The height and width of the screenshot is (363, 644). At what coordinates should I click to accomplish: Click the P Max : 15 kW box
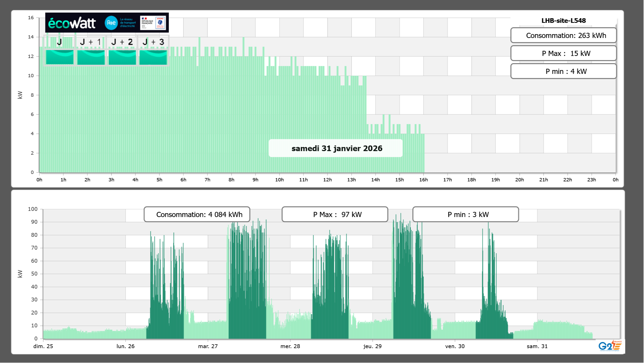pyautogui.click(x=563, y=53)
